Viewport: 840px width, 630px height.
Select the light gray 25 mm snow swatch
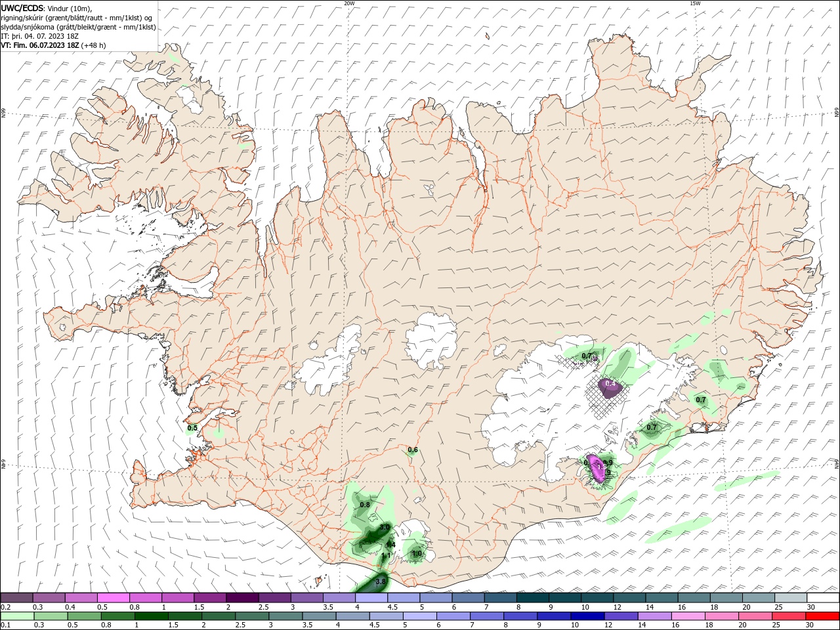click(x=791, y=598)
